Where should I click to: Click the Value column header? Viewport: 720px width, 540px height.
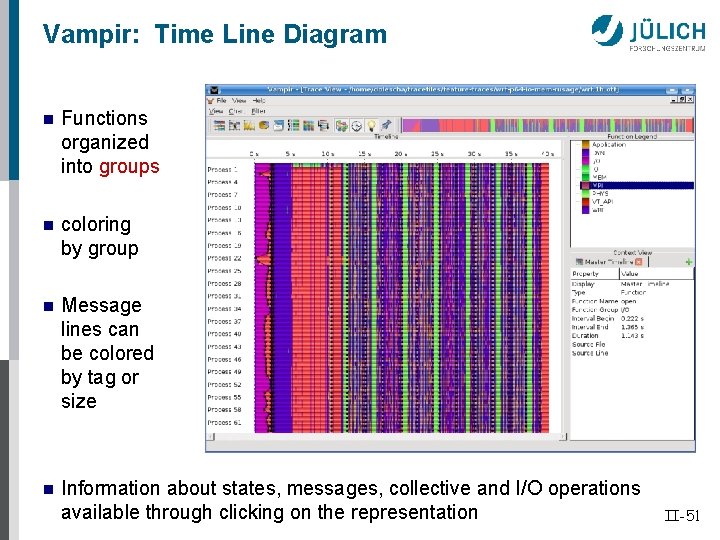(656, 274)
